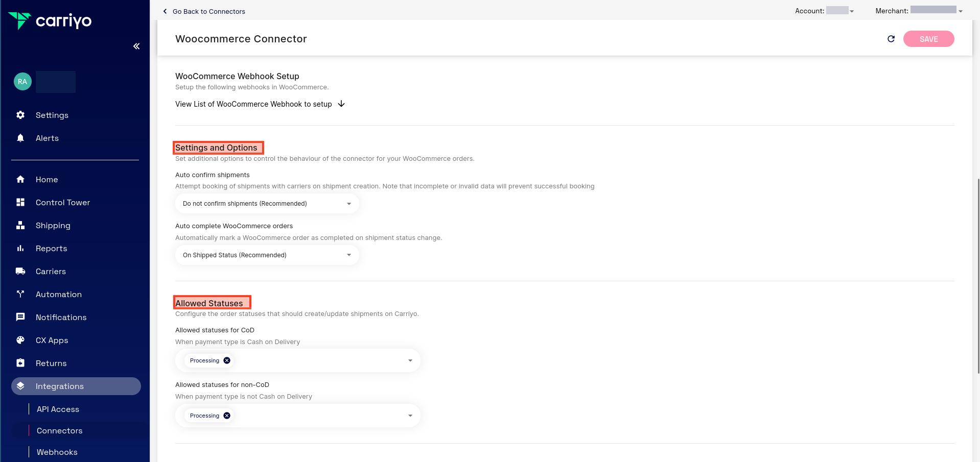Viewport: 980px width, 462px height.
Task: Go to Home in sidebar
Action: [x=46, y=180]
